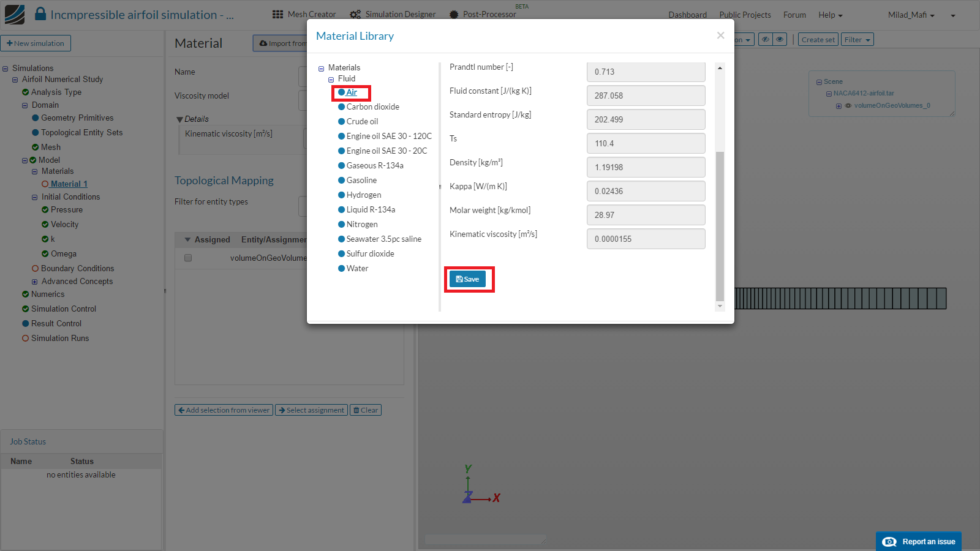
Task: Expand the Advanced Concepts node
Action: (x=35, y=282)
